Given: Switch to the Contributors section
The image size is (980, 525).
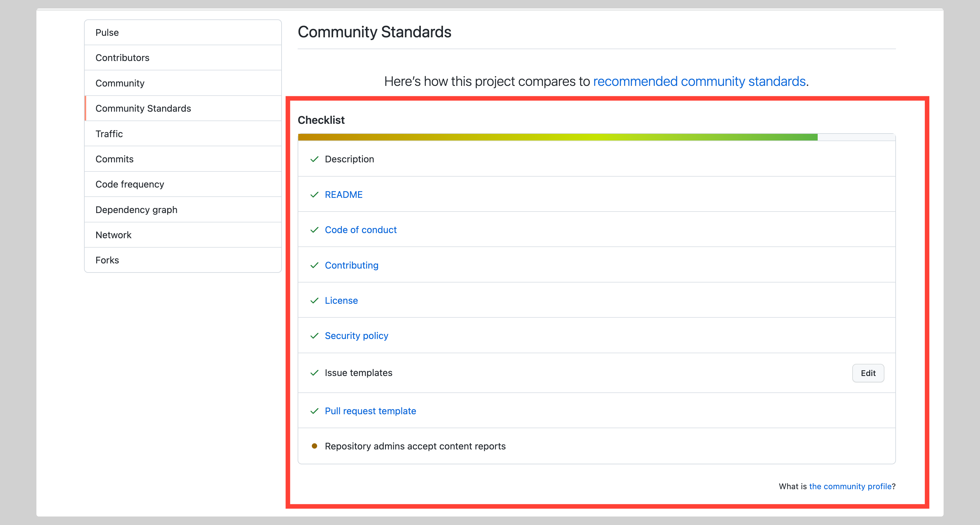Looking at the screenshot, I should (x=122, y=58).
